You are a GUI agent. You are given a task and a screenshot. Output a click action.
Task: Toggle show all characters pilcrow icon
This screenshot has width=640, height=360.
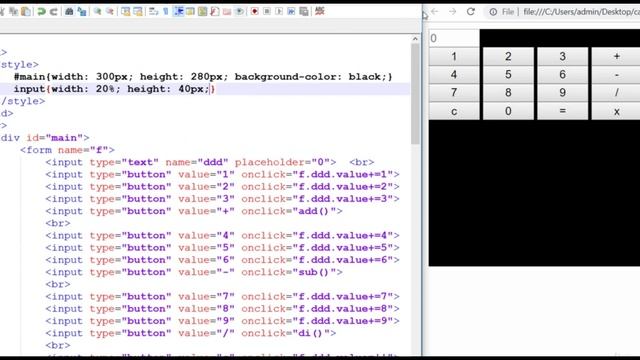point(166,11)
